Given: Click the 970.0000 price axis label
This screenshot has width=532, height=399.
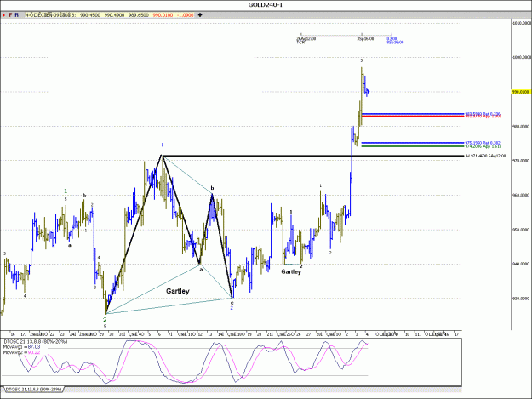Looking at the screenshot, I should (521, 161).
